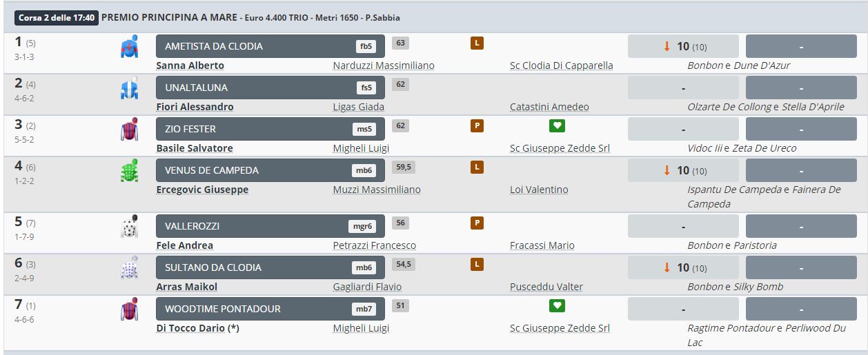Select odds 10 for Ametista Da Clodia

coord(682,46)
